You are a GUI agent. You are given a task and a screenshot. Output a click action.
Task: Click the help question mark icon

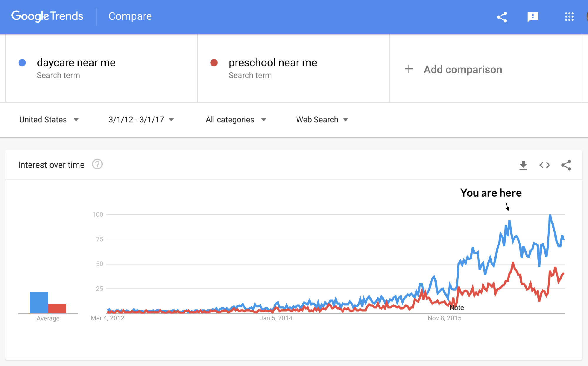97,164
